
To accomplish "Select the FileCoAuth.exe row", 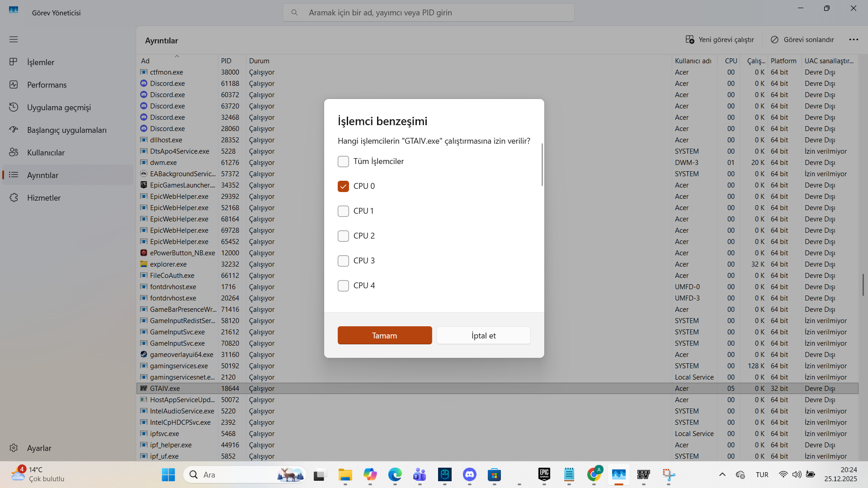I will click(x=497, y=275).
